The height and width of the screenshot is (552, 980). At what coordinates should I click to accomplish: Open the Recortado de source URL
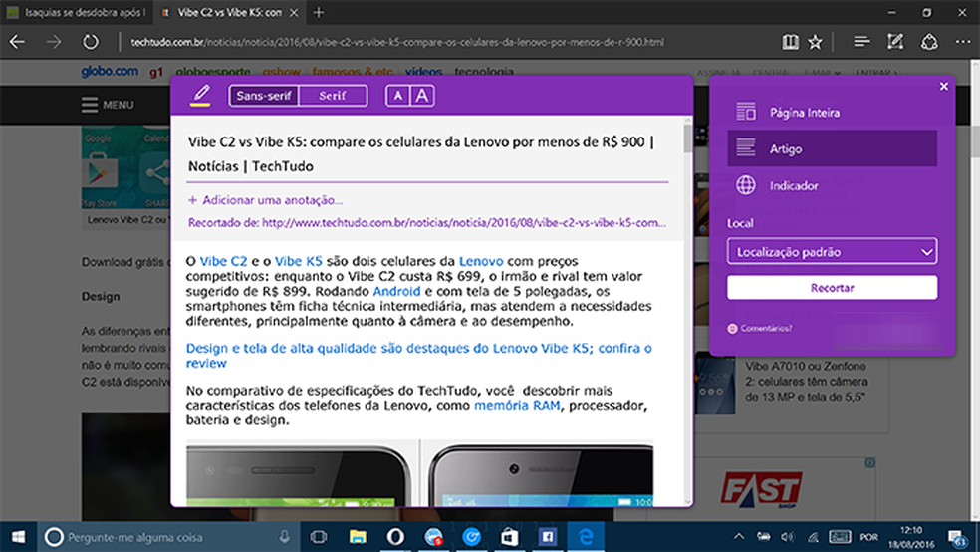coord(427,222)
